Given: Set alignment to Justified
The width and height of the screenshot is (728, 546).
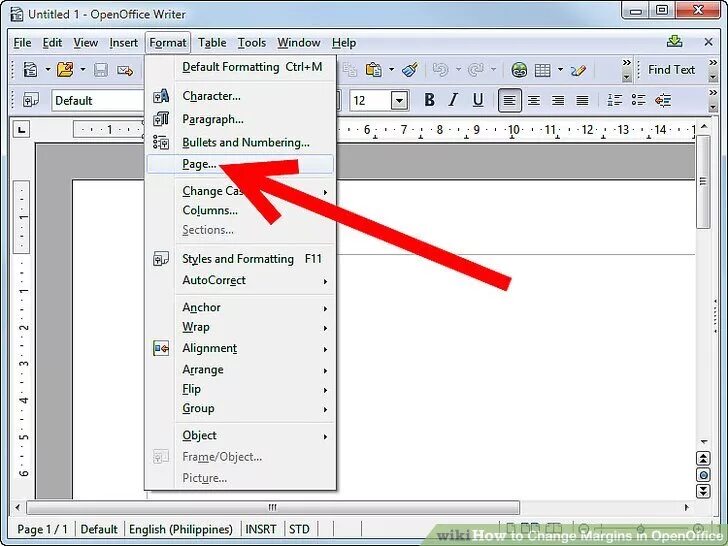Looking at the screenshot, I should (582, 100).
